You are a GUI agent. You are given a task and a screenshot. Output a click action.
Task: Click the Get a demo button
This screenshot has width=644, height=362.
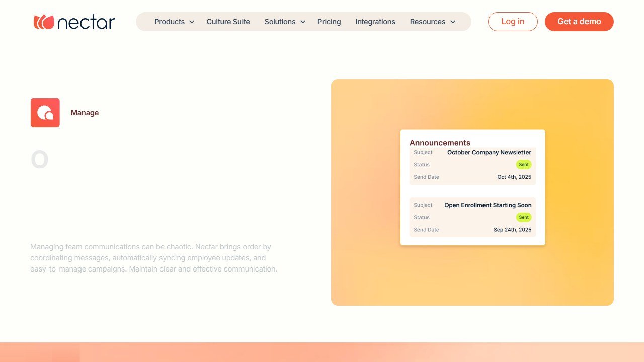579,22
